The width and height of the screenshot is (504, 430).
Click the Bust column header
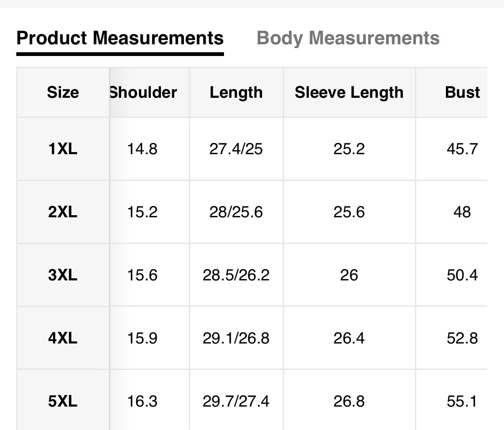tap(462, 92)
